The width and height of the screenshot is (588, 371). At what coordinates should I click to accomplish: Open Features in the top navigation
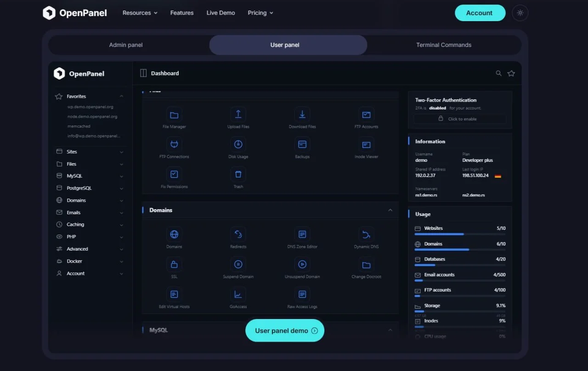point(182,13)
